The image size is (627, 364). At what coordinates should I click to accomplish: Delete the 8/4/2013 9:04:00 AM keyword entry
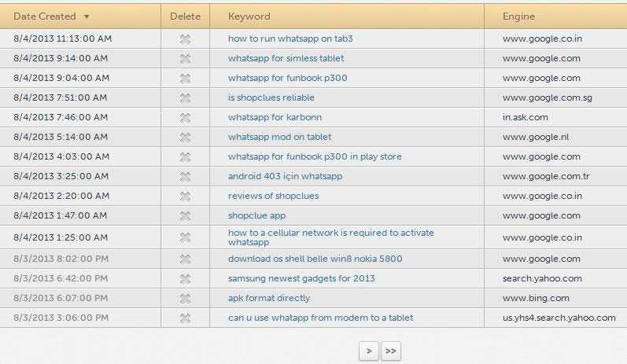tap(185, 79)
